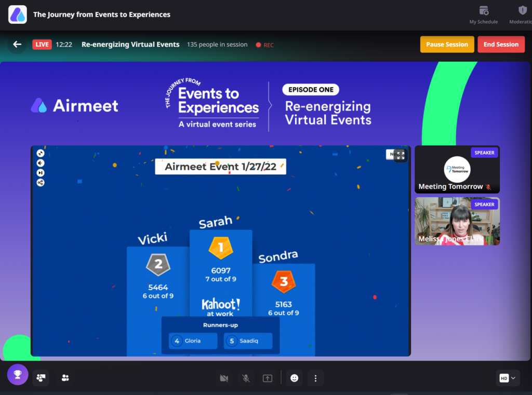Open the three-dot more options menu
This screenshot has width=532, height=395.
pyautogui.click(x=315, y=378)
